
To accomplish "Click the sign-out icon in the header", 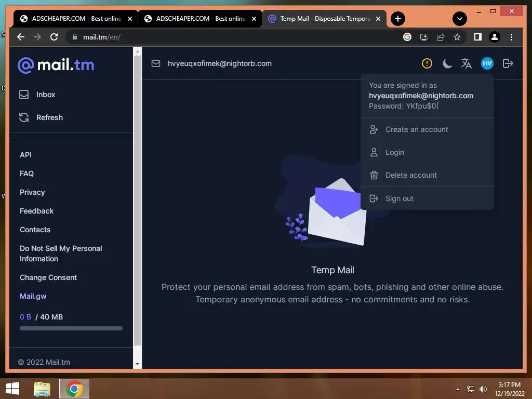I will click(508, 63).
